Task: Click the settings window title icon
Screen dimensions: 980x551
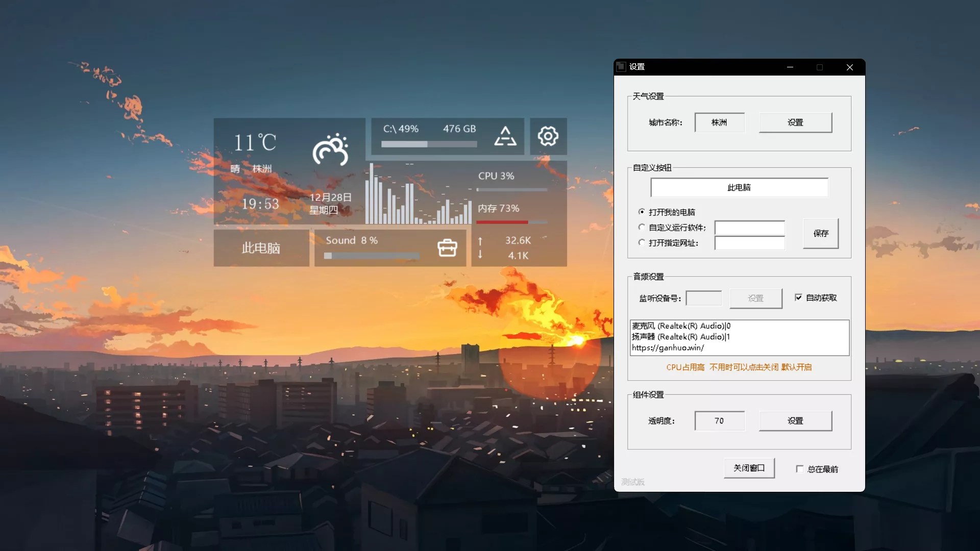Action: 621,67
